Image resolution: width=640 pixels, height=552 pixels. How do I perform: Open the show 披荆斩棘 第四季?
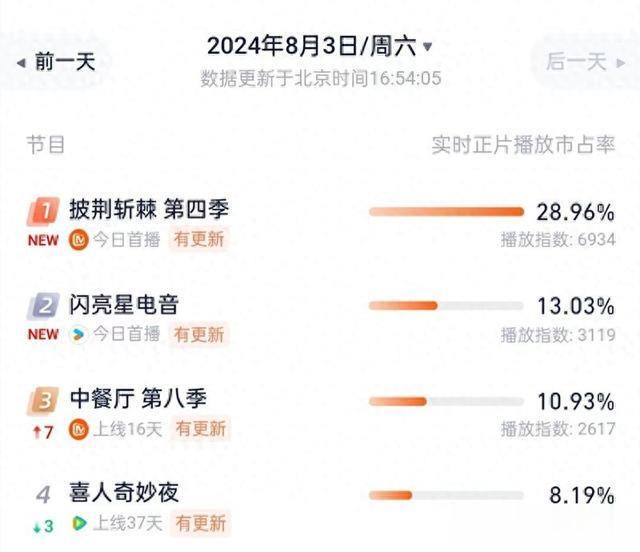tap(149, 210)
